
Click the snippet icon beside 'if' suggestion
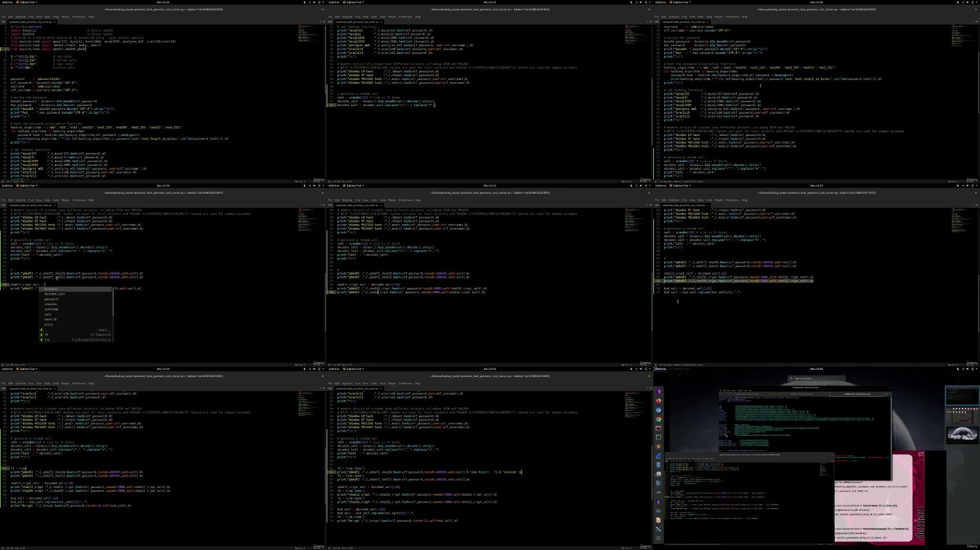tap(41, 335)
